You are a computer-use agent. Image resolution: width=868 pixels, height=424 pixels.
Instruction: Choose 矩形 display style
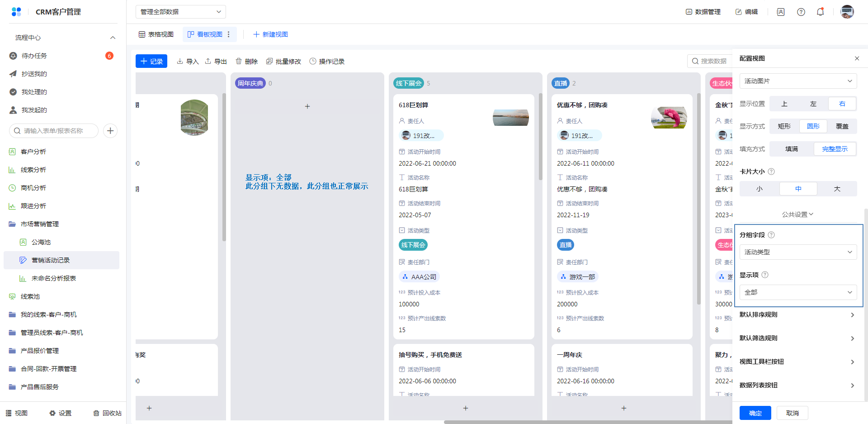click(784, 126)
